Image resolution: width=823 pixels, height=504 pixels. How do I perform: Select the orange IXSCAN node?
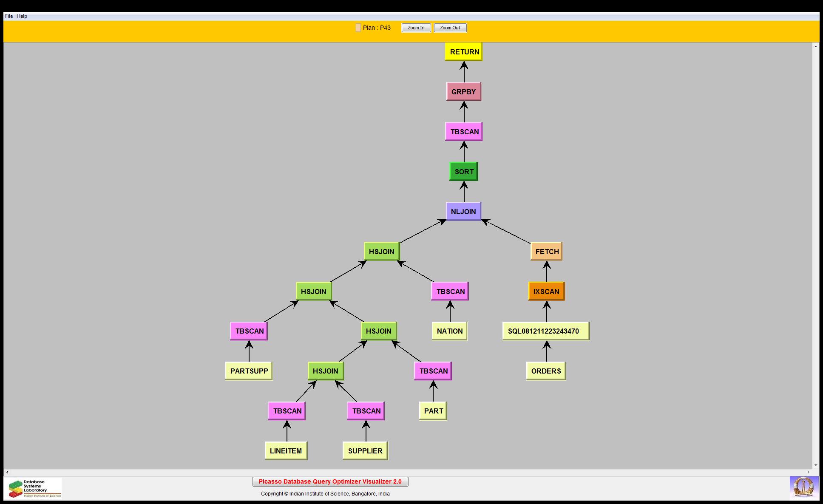click(x=546, y=292)
